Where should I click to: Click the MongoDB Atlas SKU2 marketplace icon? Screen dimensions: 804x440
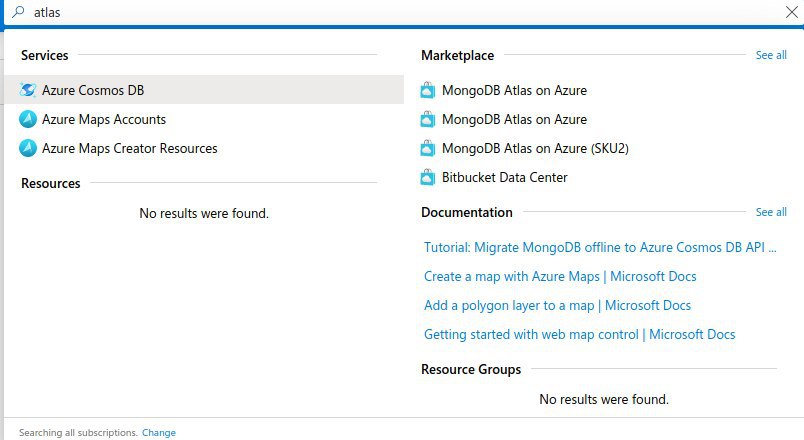click(x=427, y=148)
